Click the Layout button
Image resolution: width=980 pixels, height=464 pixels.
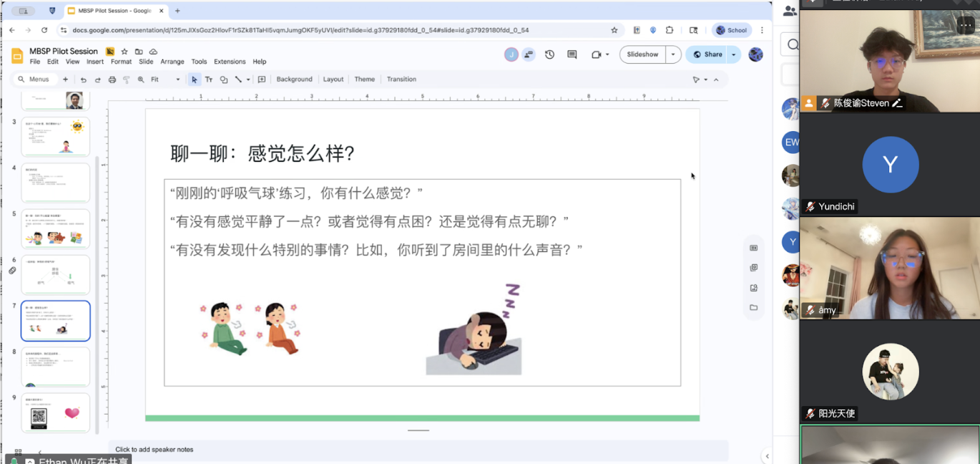click(333, 79)
